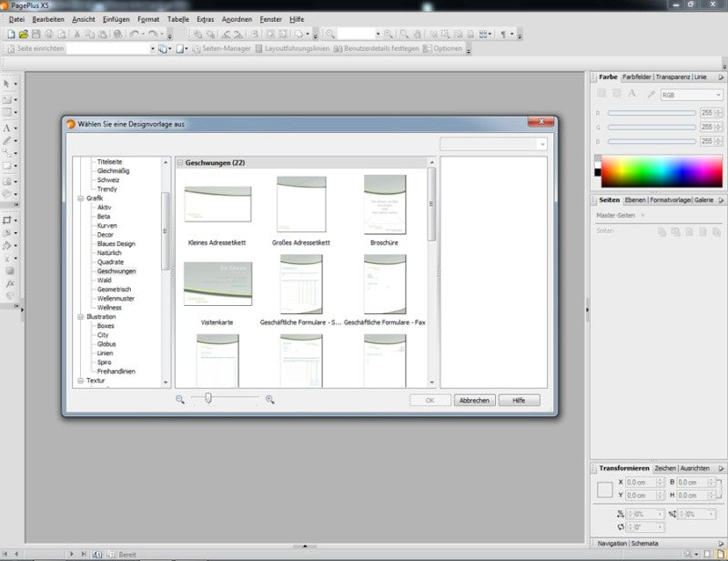Select Wellenmuster in the category tree
Viewport: 728px width, 561px height.
[116, 299]
